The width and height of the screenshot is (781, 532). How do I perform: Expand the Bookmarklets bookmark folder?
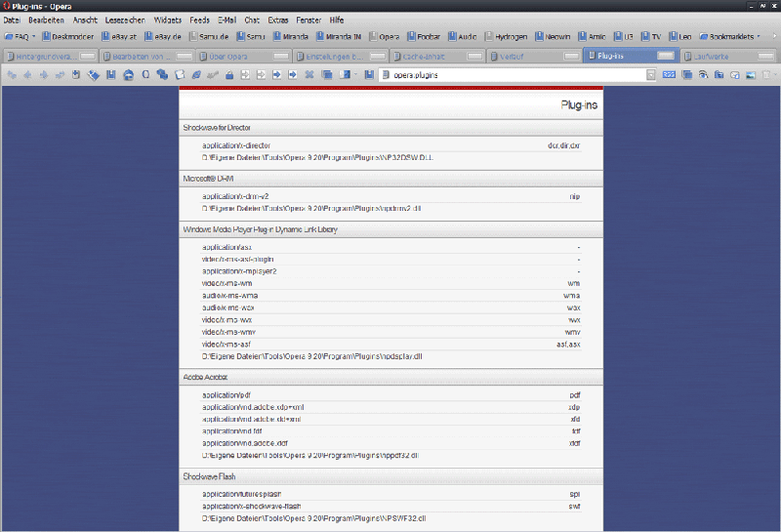(730, 36)
